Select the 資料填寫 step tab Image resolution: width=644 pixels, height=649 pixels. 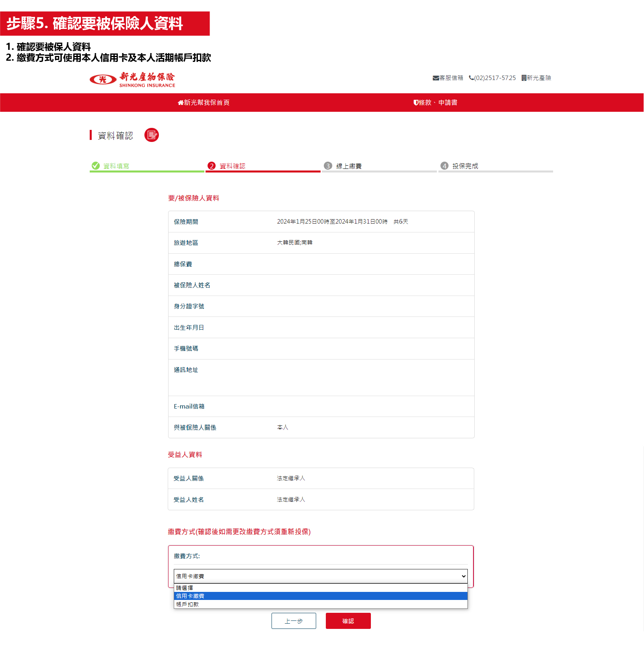tap(147, 166)
